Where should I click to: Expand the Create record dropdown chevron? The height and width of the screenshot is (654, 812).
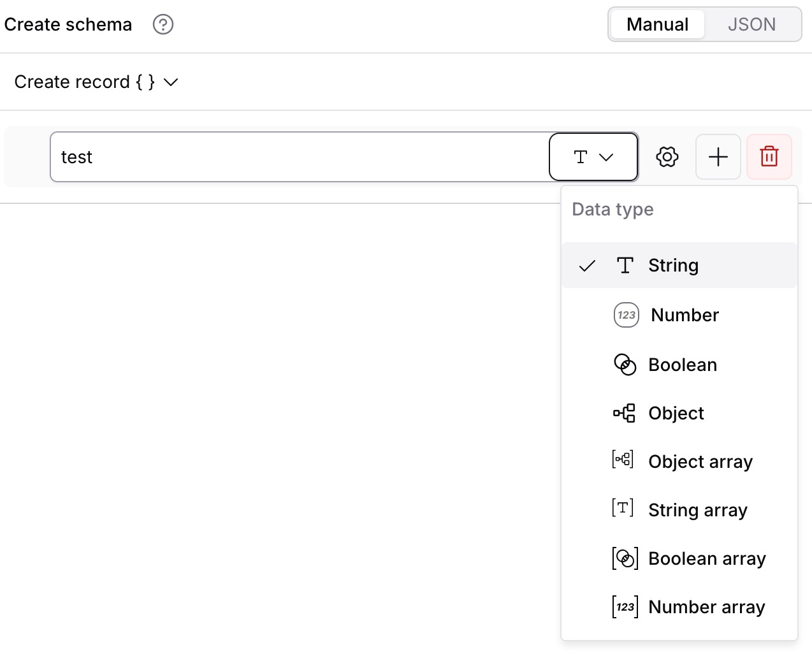pyautogui.click(x=171, y=82)
